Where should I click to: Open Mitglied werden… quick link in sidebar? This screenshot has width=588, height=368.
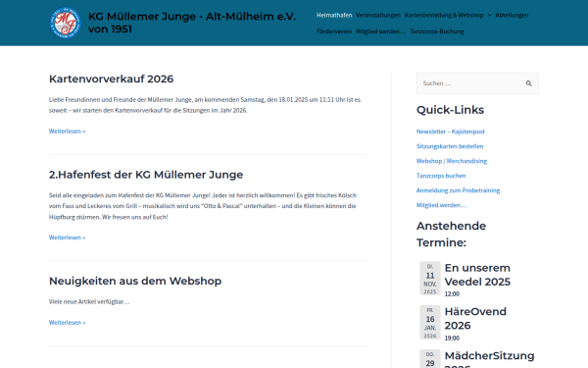(x=441, y=205)
